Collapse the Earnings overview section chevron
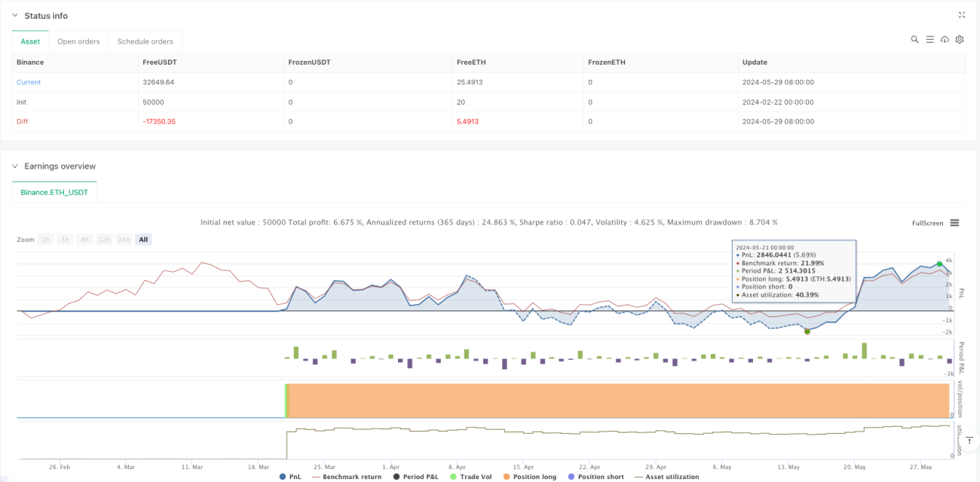980x482 pixels. tap(16, 166)
